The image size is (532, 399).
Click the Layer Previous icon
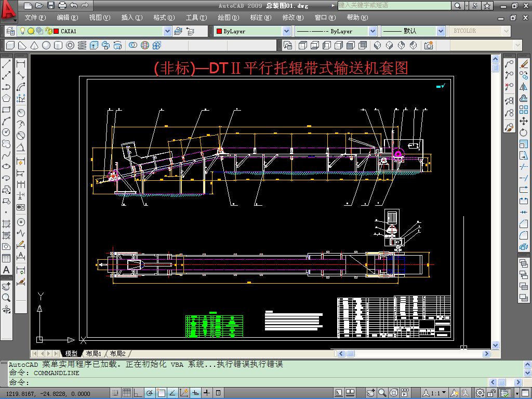coord(190,32)
